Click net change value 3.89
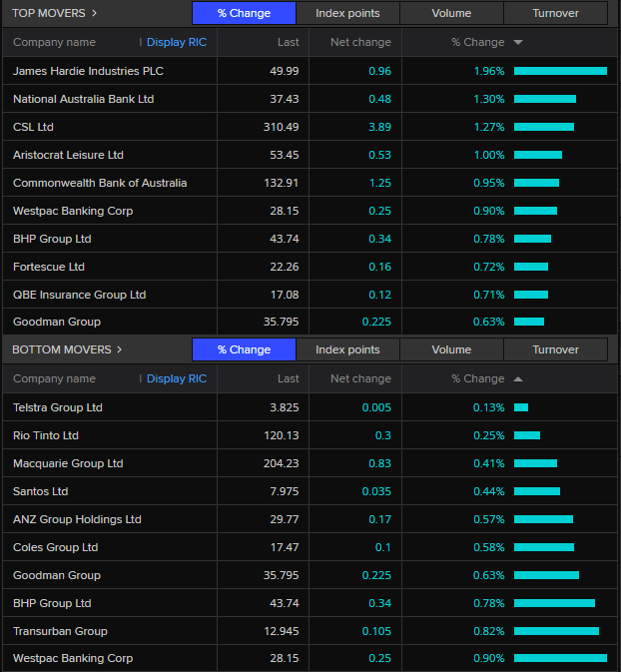The image size is (621, 672). pyautogui.click(x=379, y=127)
